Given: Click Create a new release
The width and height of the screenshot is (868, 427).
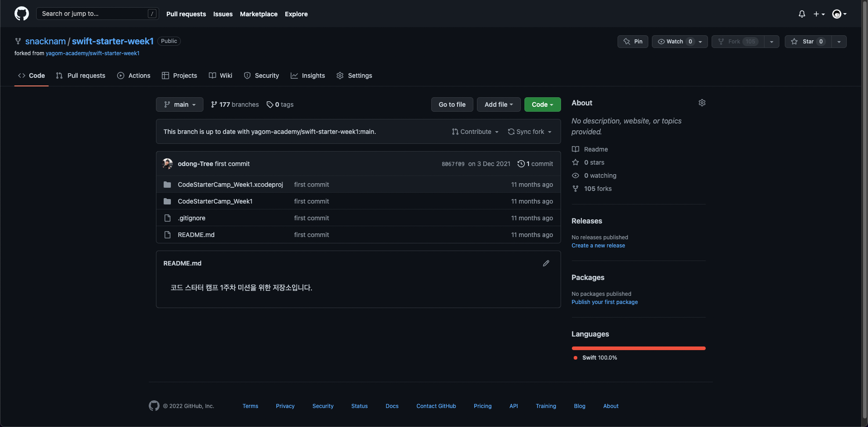Looking at the screenshot, I should pos(598,246).
